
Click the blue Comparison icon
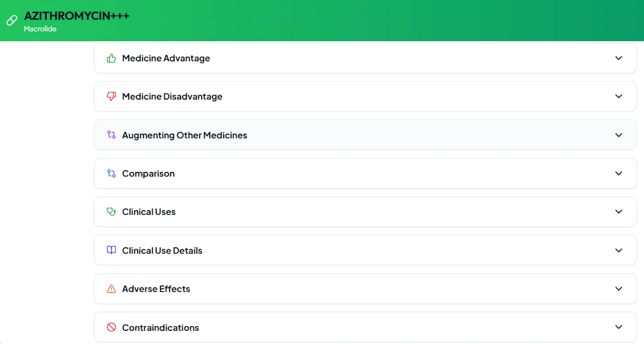111,173
